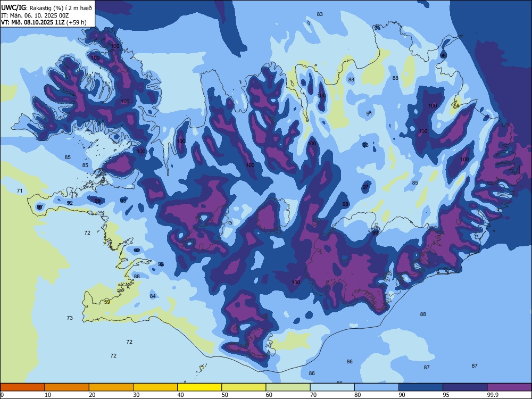This screenshot has height=399, width=532.
Task: Click the title text 'Rakastig (%) í 2 m hæð'
Action: click(61, 8)
